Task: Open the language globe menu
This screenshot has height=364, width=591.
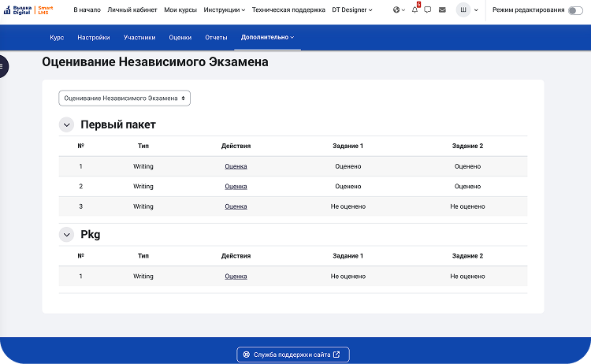Action: point(399,9)
